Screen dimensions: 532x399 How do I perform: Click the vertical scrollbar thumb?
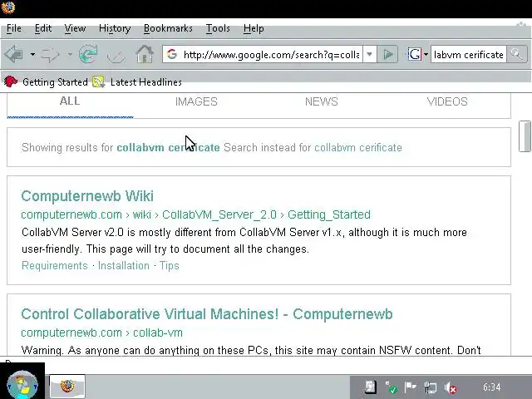tap(525, 136)
